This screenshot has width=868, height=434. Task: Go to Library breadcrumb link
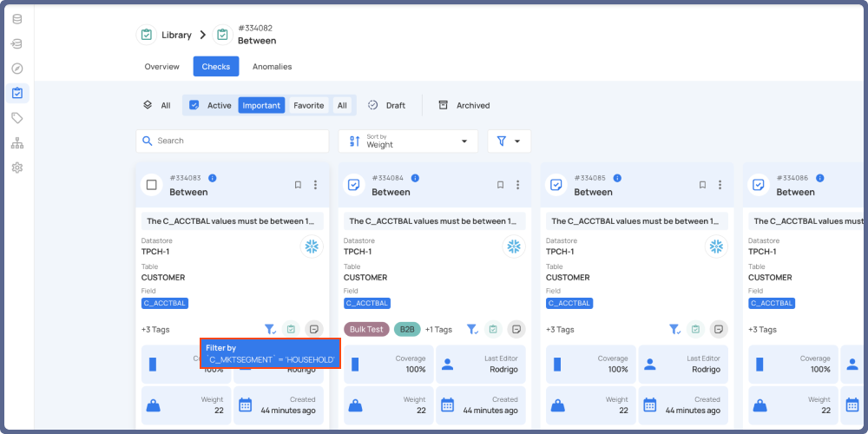click(176, 35)
